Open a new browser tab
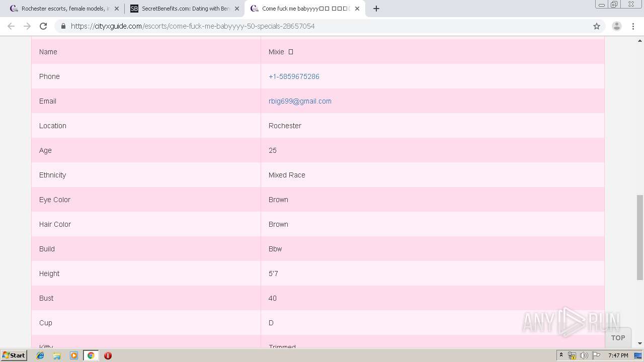Image resolution: width=644 pixels, height=362 pixels. click(376, 9)
